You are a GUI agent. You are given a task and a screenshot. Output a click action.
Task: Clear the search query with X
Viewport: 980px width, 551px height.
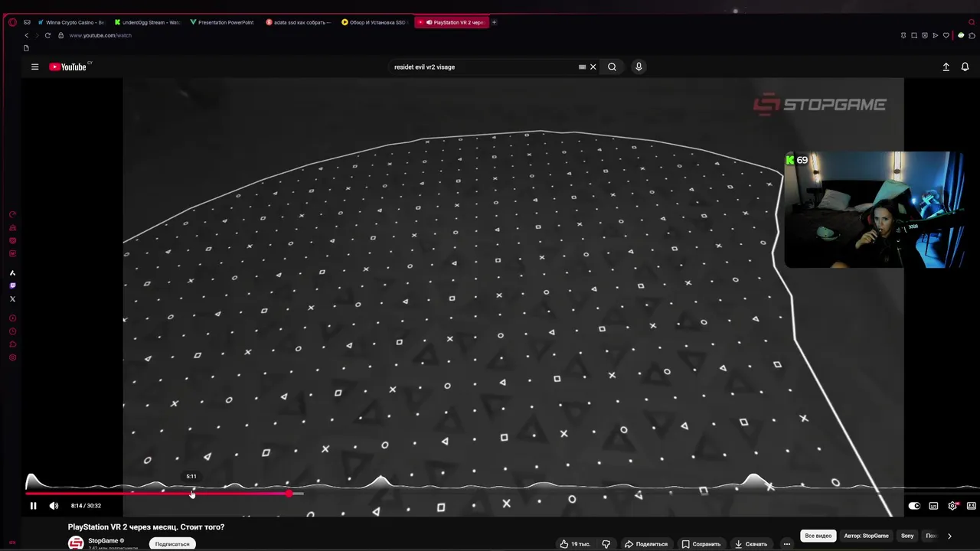pyautogui.click(x=593, y=67)
